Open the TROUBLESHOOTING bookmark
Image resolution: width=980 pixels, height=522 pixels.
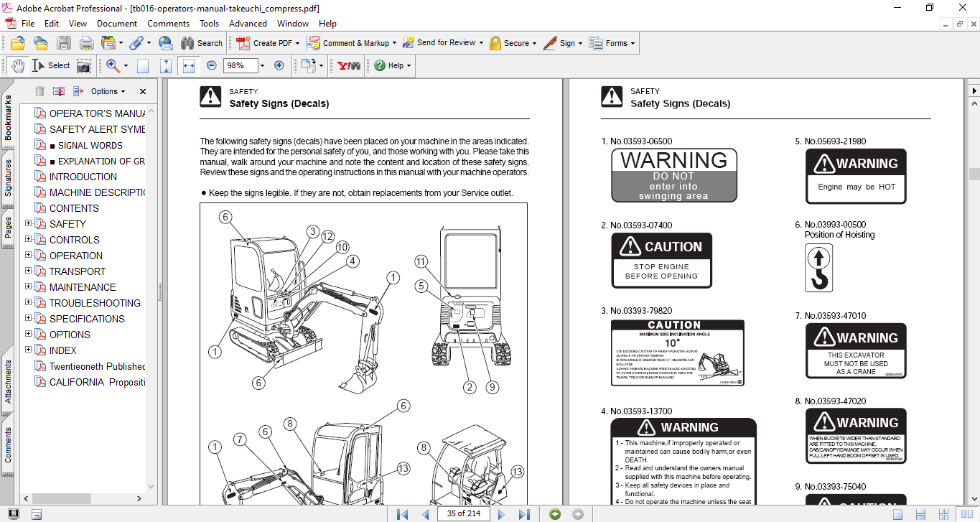95,303
